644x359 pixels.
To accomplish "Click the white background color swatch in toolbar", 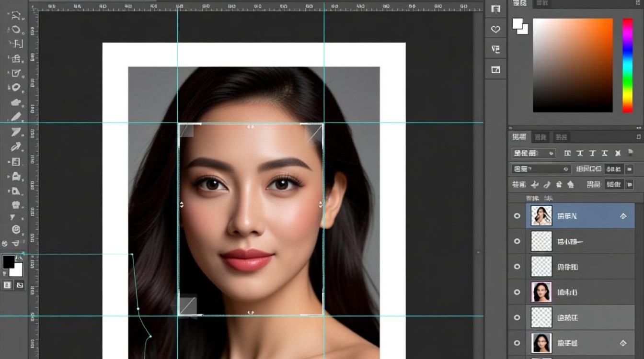I will pyautogui.click(x=17, y=271).
